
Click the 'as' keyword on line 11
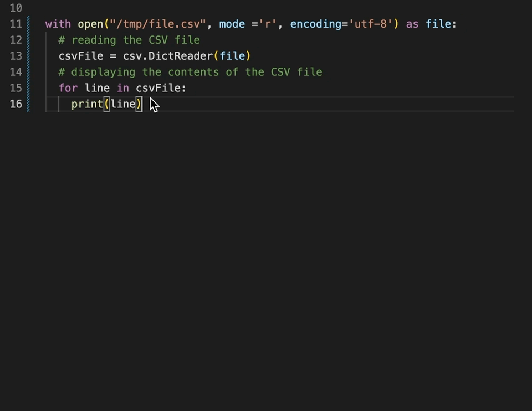click(x=412, y=24)
